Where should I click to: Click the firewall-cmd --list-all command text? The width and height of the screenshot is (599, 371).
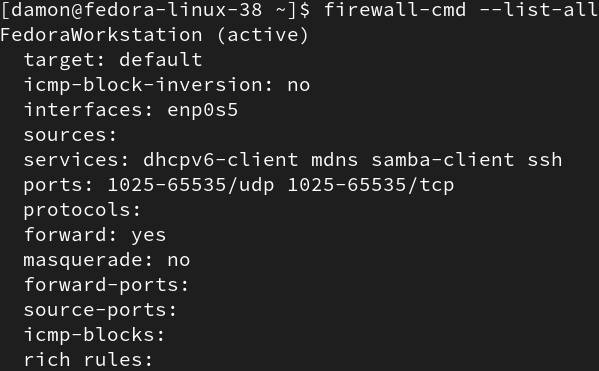461,10
